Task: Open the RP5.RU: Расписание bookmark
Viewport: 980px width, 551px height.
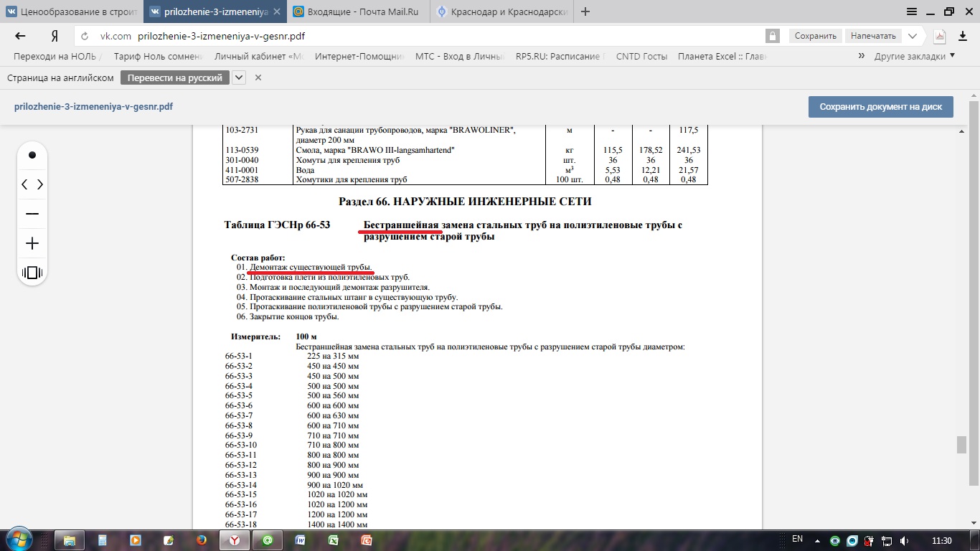Action: (x=560, y=56)
